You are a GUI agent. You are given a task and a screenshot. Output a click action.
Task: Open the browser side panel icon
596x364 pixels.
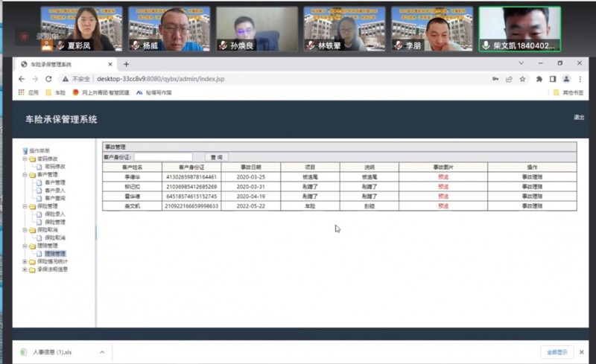552,79
